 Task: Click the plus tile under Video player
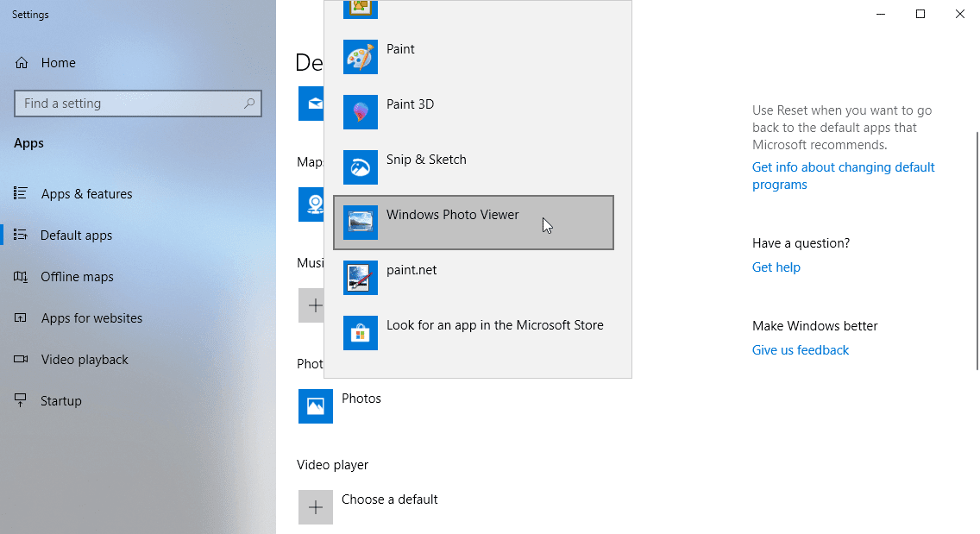point(315,507)
